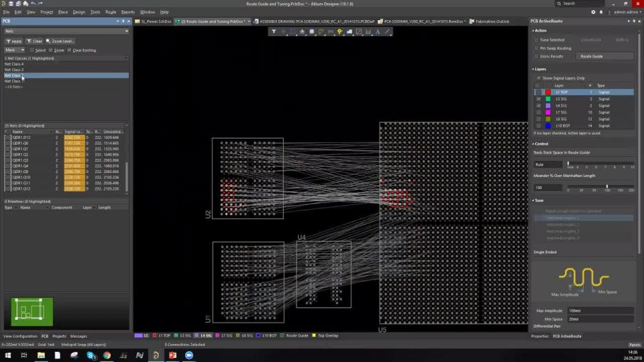Uncheck the L3 SIG layer checkbox
Screen dimensions: 644x362
(539, 99)
